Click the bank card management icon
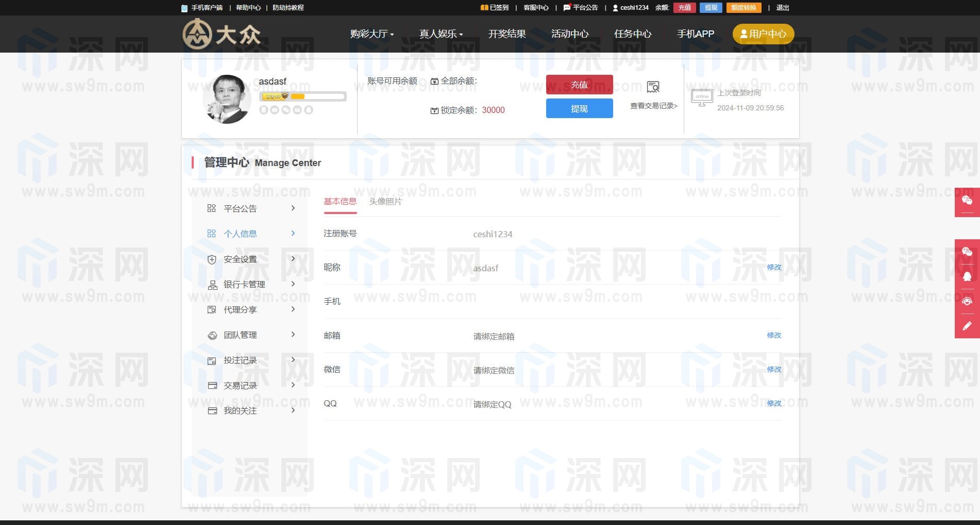 pos(212,285)
